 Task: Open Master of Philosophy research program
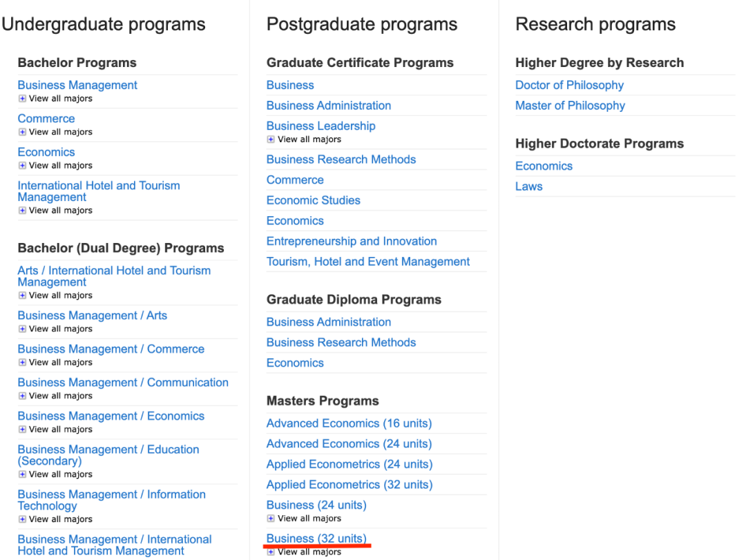pyautogui.click(x=570, y=106)
